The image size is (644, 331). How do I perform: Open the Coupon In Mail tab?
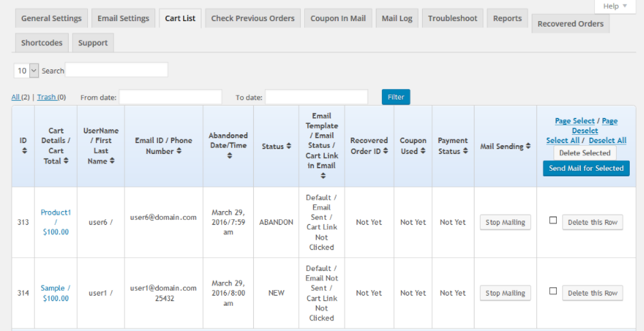(x=338, y=18)
